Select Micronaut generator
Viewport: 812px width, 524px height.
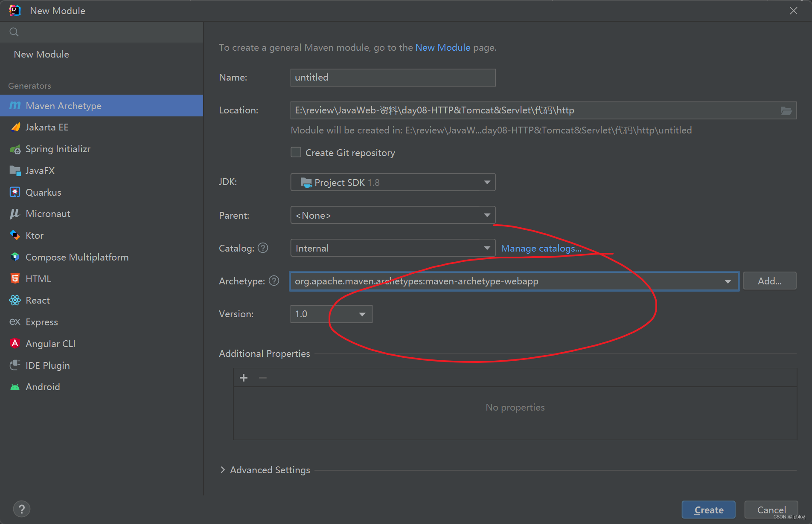[x=102, y=214]
